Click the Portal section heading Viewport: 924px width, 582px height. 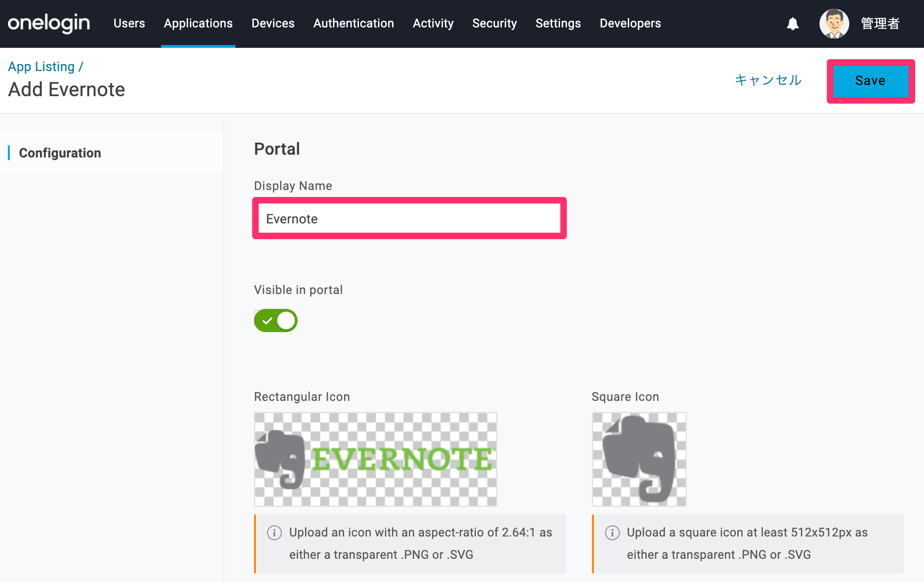[x=277, y=149]
